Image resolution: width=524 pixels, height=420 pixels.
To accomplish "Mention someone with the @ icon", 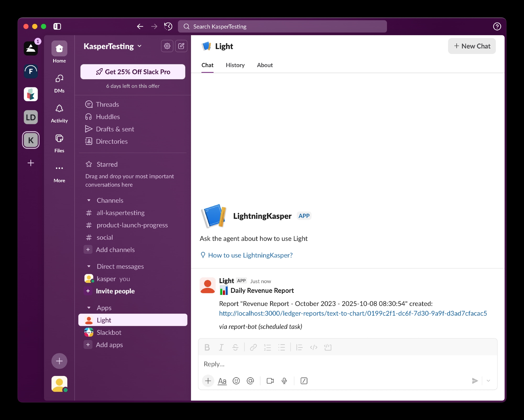I will pyautogui.click(x=250, y=381).
